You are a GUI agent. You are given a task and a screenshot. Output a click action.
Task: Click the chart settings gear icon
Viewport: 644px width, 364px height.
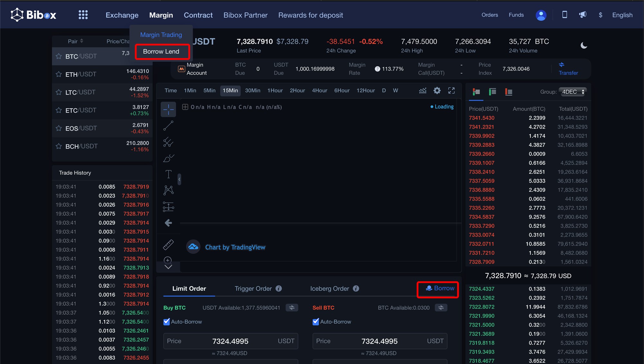pyautogui.click(x=437, y=91)
